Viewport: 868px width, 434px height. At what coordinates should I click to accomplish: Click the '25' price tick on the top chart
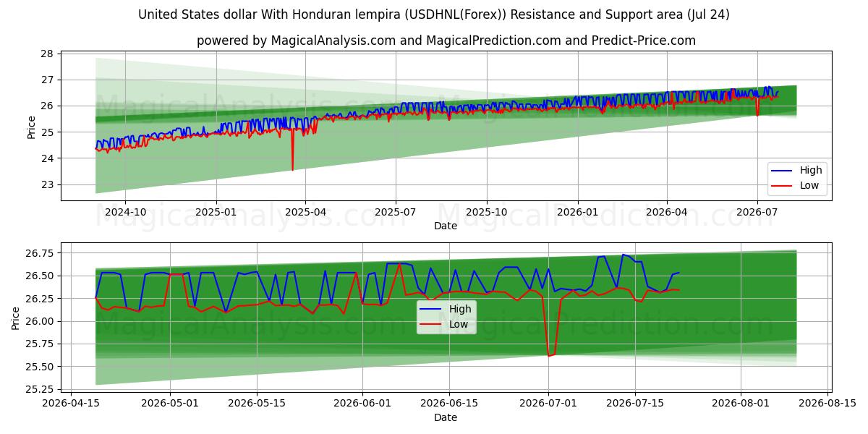pos(47,132)
